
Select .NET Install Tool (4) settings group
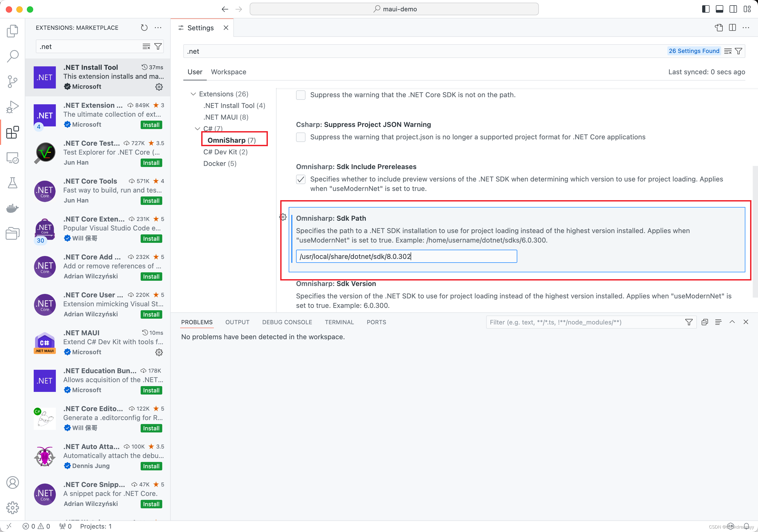pyautogui.click(x=234, y=106)
